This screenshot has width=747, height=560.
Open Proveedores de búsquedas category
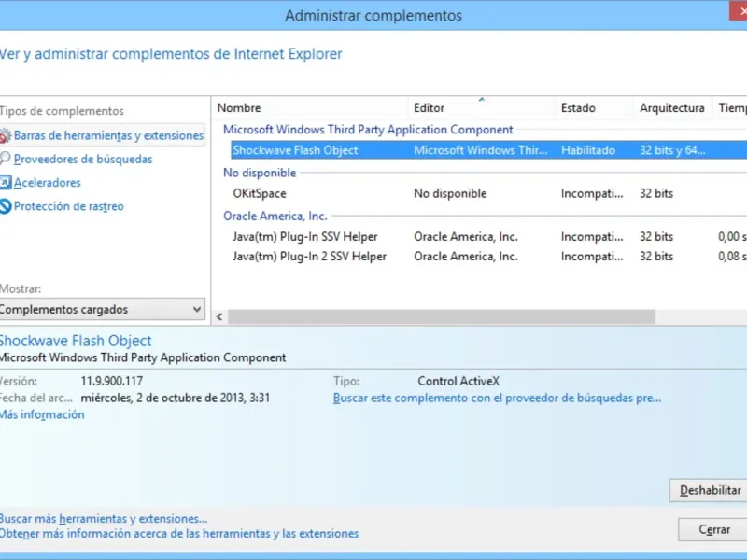83,159
